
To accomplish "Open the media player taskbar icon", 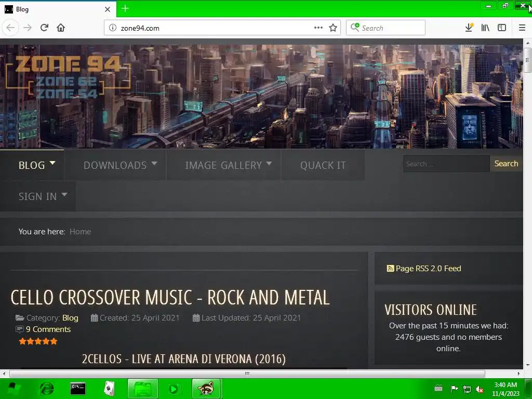I will [x=174, y=389].
